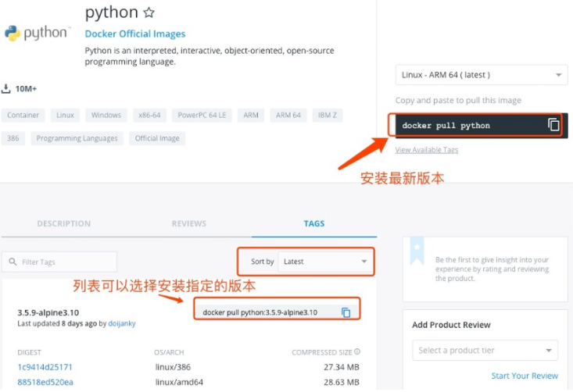
Task: Click View Available Tags link
Action: [x=427, y=150]
